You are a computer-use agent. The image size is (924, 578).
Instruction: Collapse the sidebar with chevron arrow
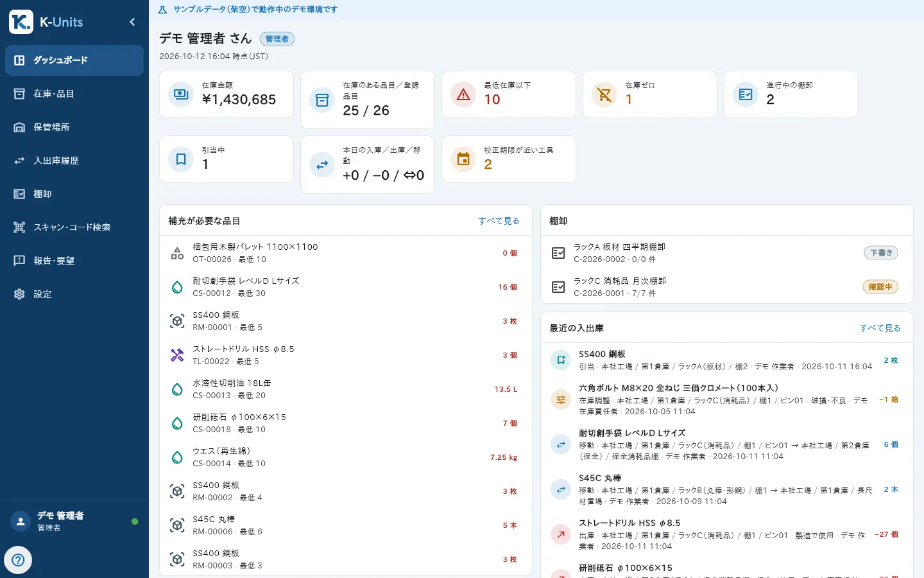pos(132,22)
